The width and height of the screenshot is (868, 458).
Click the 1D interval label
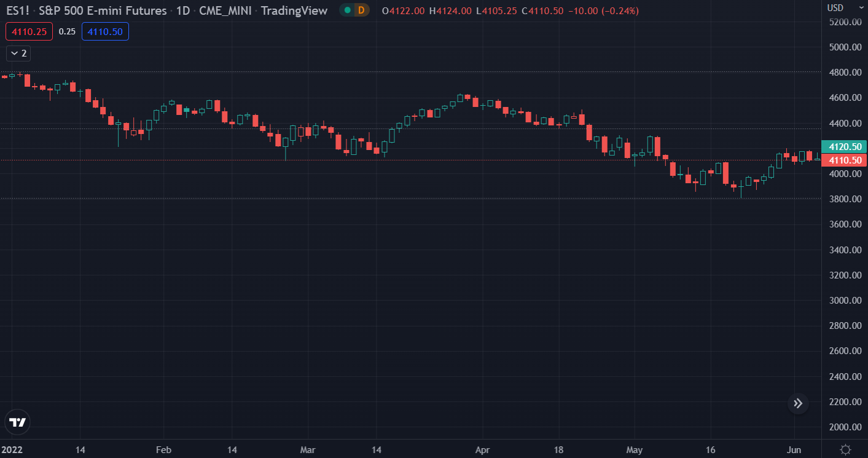[x=183, y=10]
